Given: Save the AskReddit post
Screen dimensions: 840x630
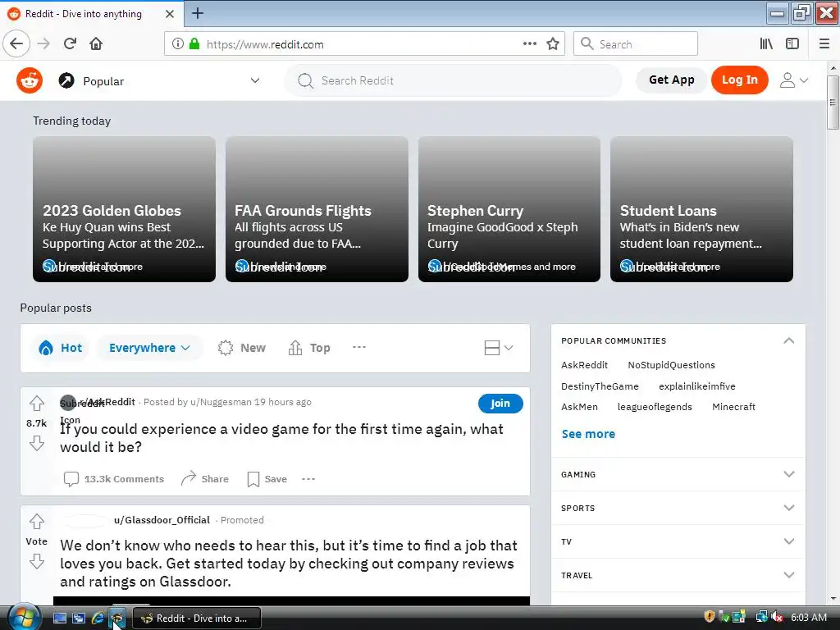Looking at the screenshot, I should (267, 479).
